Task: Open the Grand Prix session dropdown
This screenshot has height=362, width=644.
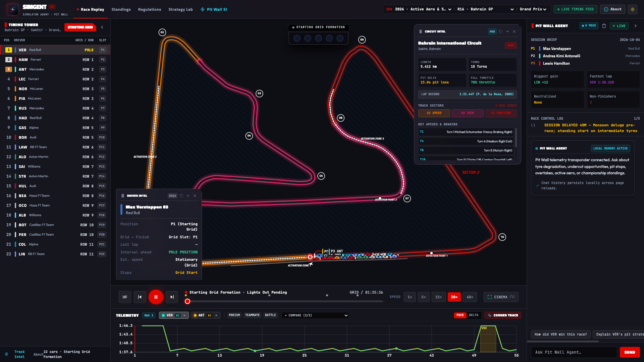Action: [x=533, y=9]
